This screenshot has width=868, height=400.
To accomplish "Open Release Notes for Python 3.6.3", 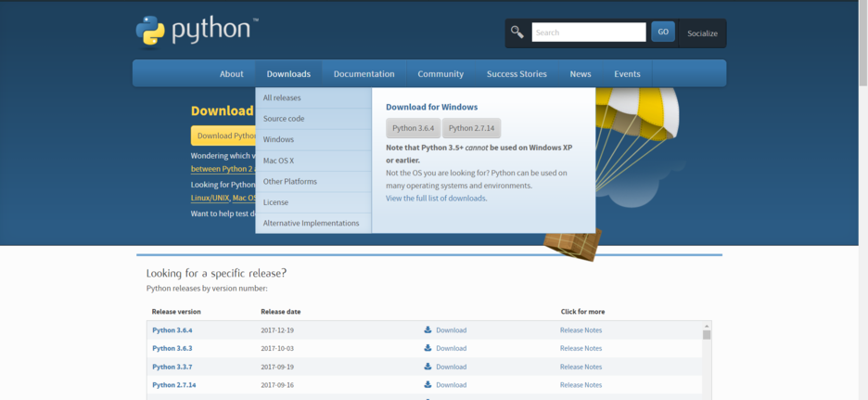I will click(581, 348).
